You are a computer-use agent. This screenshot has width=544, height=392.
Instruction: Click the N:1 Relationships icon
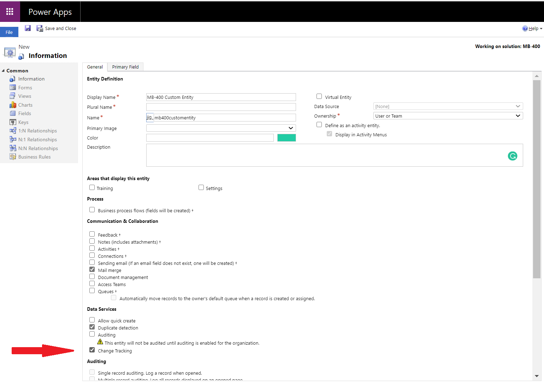[x=13, y=139]
